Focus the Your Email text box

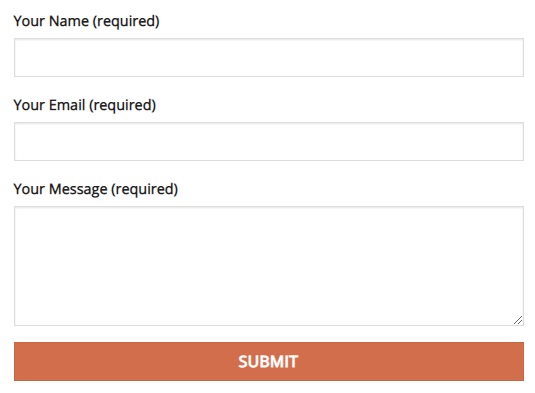(x=269, y=142)
